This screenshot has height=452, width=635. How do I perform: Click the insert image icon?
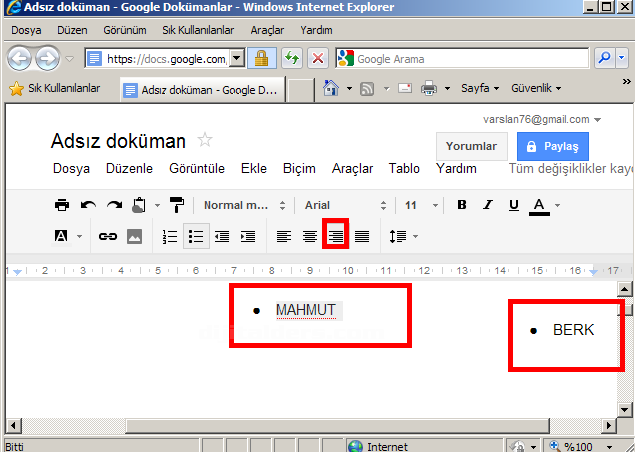[x=134, y=237]
